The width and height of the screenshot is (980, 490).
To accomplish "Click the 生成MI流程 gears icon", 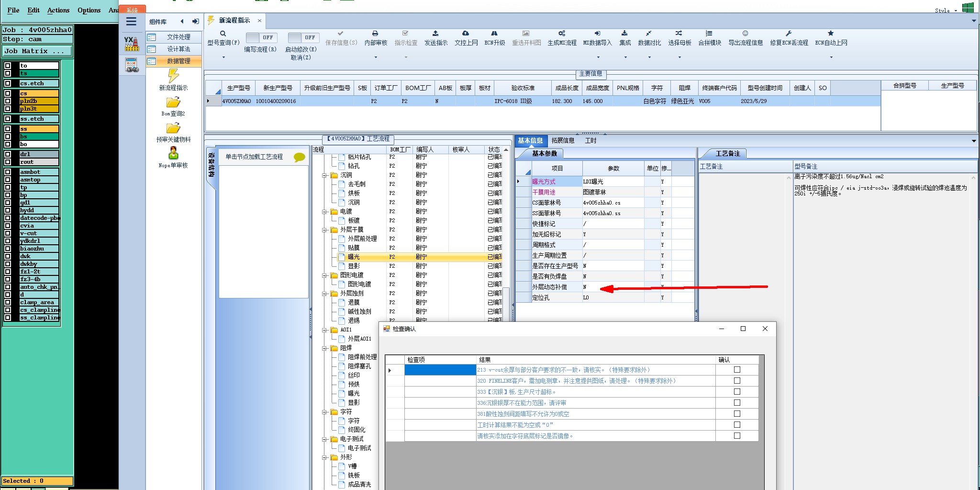I will tap(562, 34).
